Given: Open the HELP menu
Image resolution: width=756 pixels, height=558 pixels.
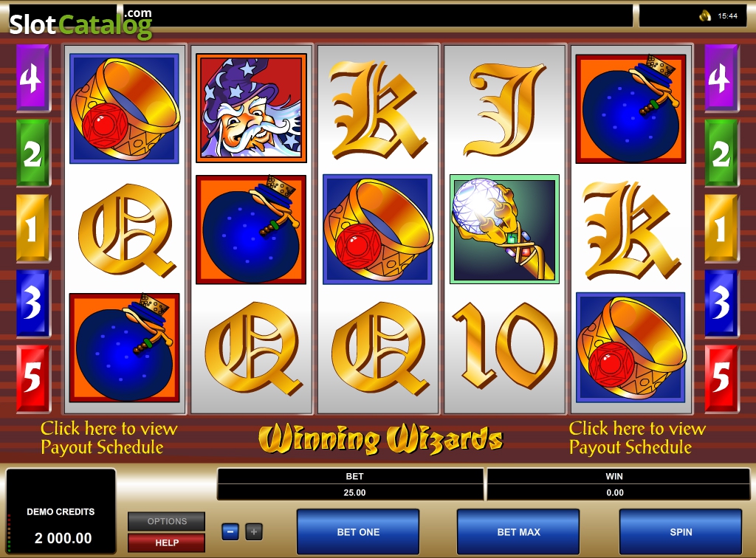Looking at the screenshot, I should (167, 542).
